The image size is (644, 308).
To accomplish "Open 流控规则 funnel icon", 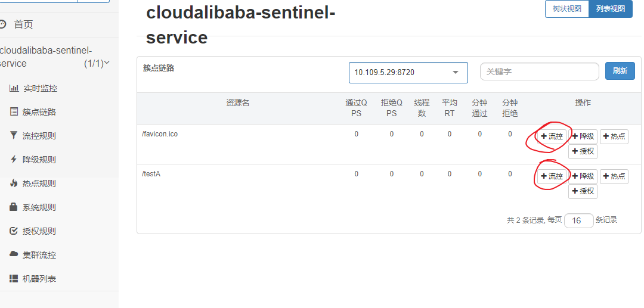I will coord(14,135).
